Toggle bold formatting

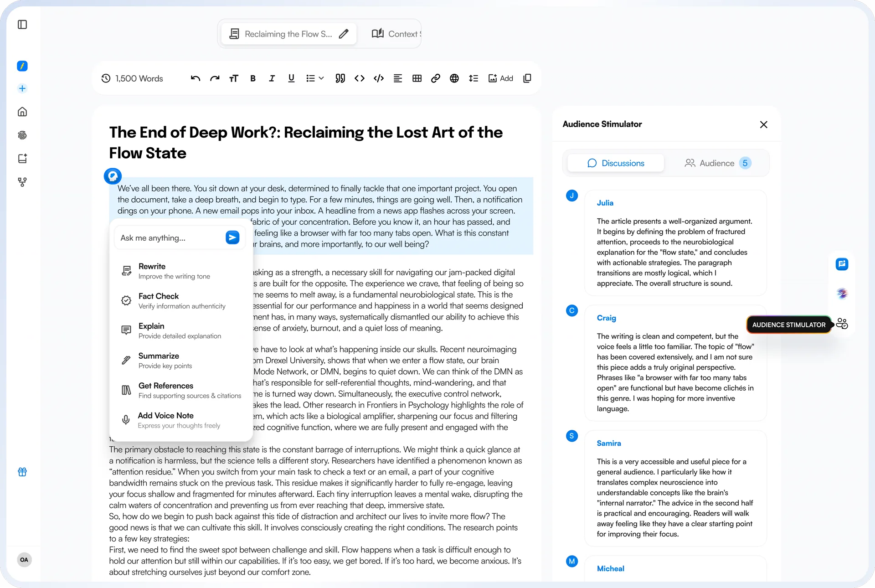[x=253, y=78]
